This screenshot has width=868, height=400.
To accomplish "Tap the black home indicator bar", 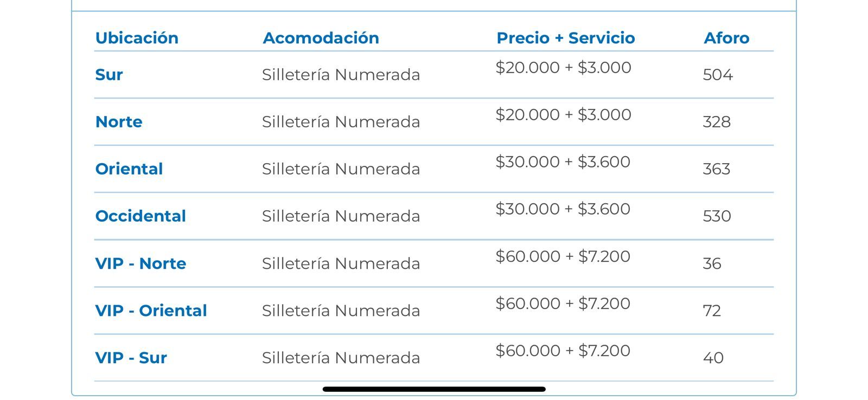I will point(434,389).
